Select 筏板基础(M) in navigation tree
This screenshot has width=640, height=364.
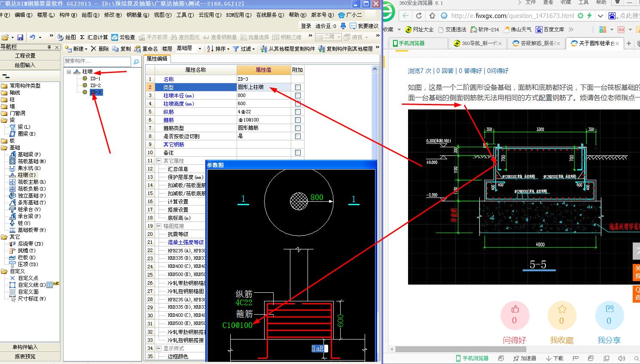point(32,161)
